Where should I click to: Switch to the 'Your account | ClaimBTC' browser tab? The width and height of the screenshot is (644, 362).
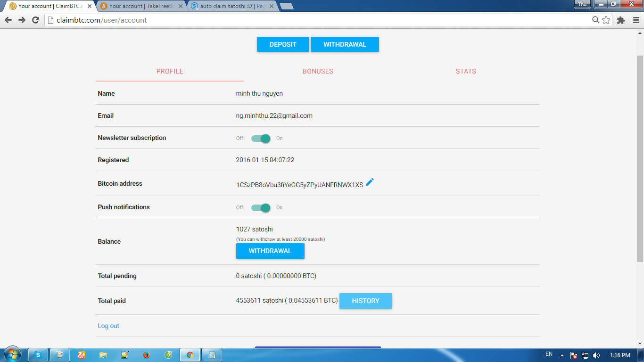coord(50,6)
